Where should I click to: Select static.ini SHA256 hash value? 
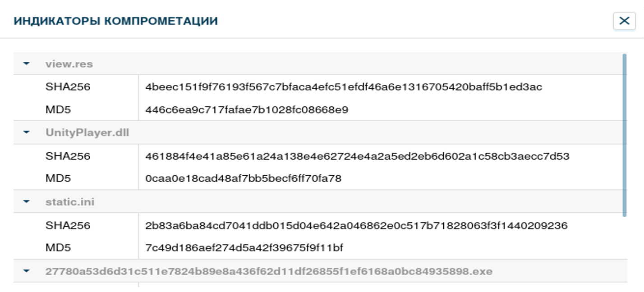[356, 225]
